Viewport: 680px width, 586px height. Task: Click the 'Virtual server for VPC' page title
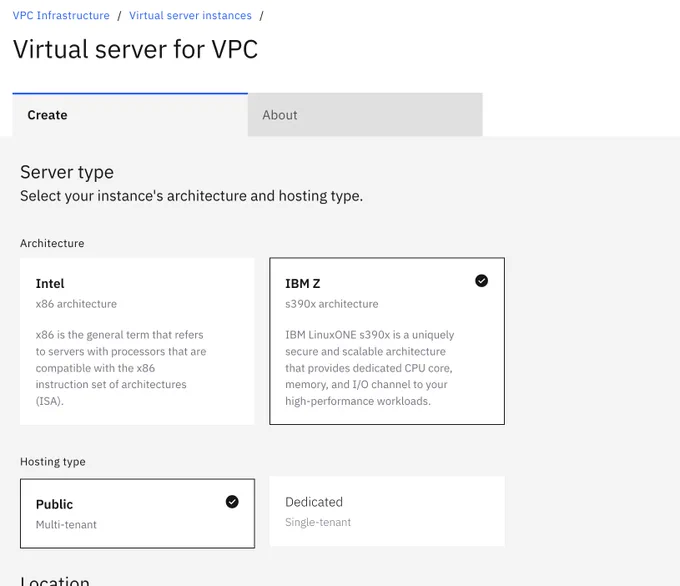(x=135, y=49)
